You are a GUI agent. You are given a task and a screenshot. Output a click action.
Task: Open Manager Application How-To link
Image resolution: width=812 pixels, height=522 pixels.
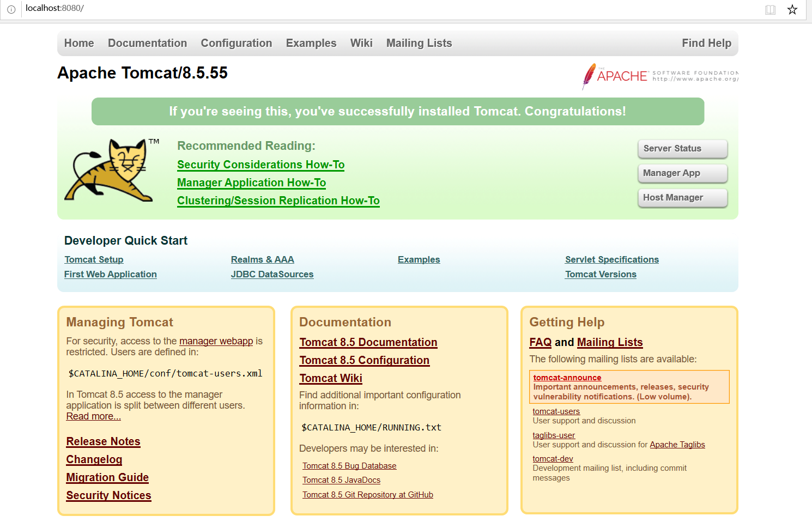pos(251,183)
